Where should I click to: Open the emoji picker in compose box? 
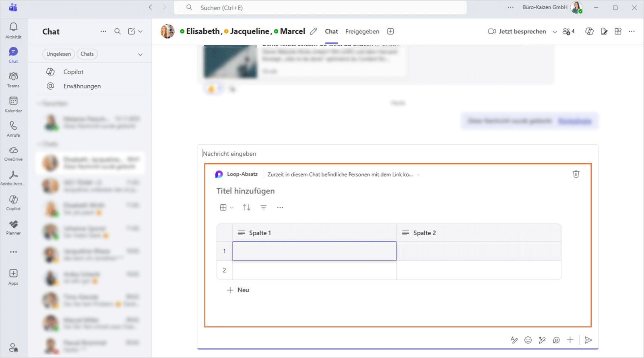pyautogui.click(x=528, y=340)
